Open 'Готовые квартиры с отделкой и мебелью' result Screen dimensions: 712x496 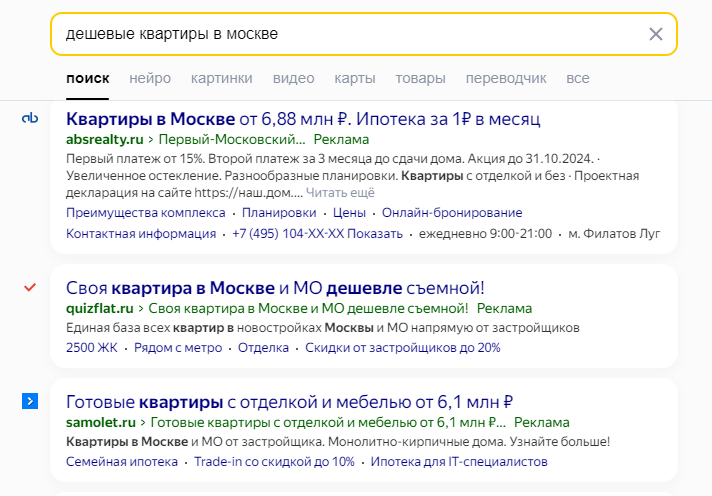point(289,402)
